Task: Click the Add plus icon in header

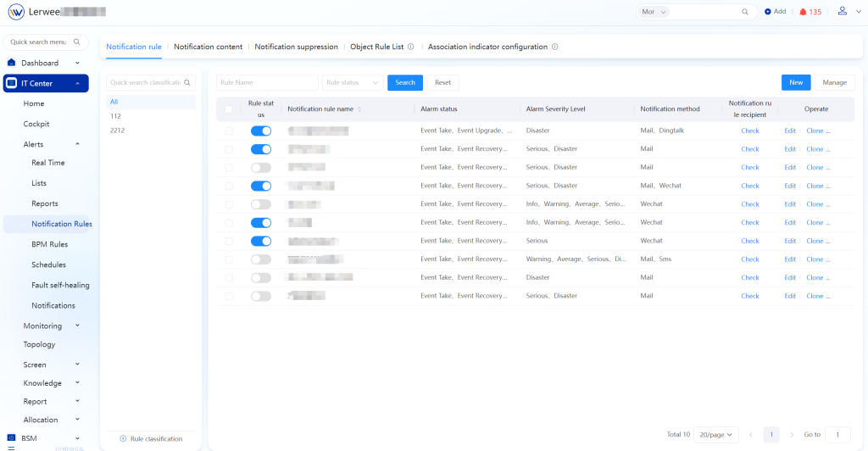Action: tap(768, 12)
